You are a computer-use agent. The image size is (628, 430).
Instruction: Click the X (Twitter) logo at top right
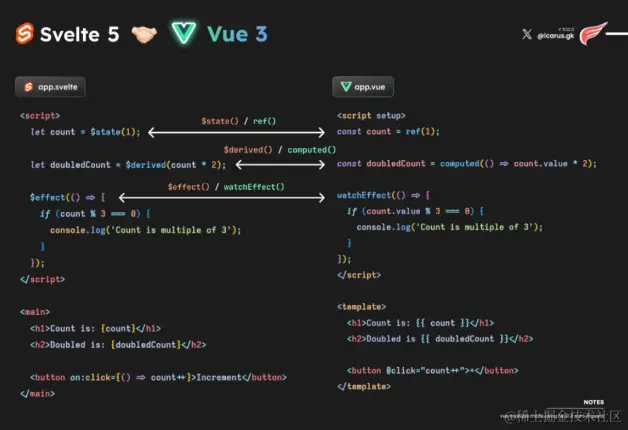click(x=527, y=34)
